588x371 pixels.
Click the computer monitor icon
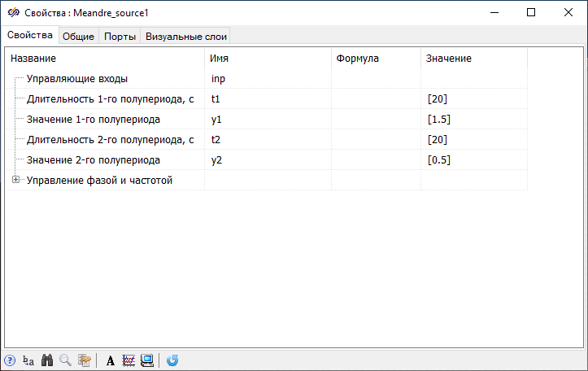click(147, 360)
